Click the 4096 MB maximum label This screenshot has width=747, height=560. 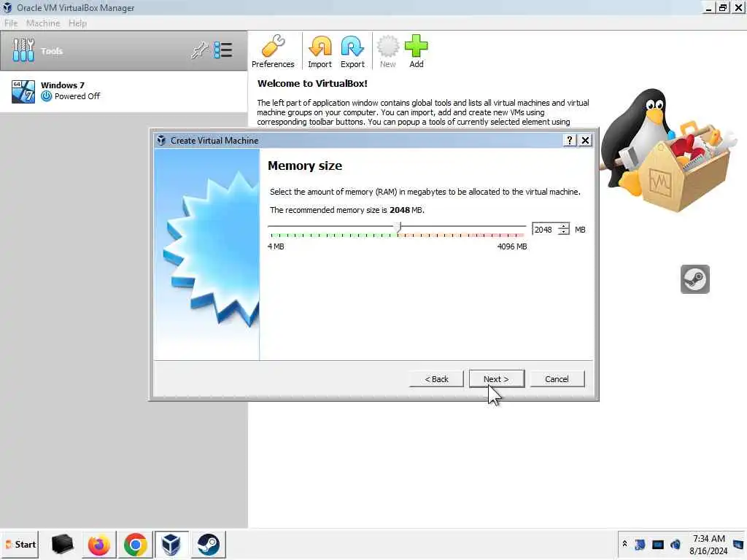512,246
